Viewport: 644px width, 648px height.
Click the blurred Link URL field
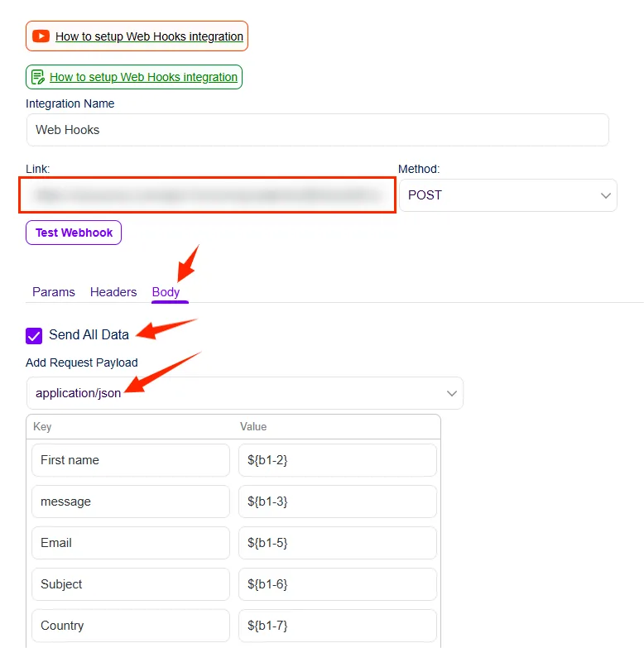pyautogui.click(x=208, y=195)
